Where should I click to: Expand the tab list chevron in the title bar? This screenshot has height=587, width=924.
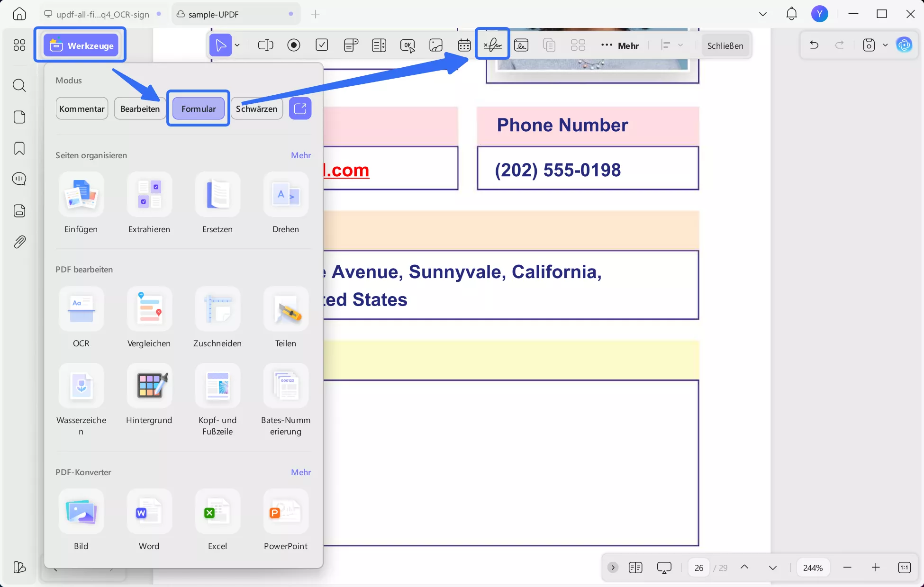pyautogui.click(x=763, y=14)
